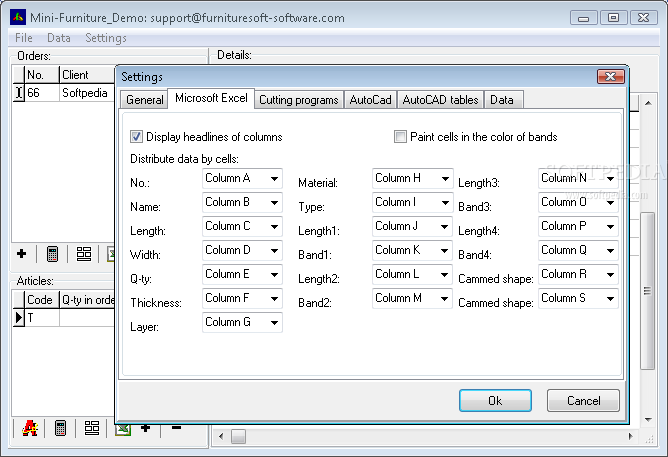Image resolution: width=668 pixels, height=457 pixels.
Task: Confirm settings with the Ok button
Action: coord(495,400)
